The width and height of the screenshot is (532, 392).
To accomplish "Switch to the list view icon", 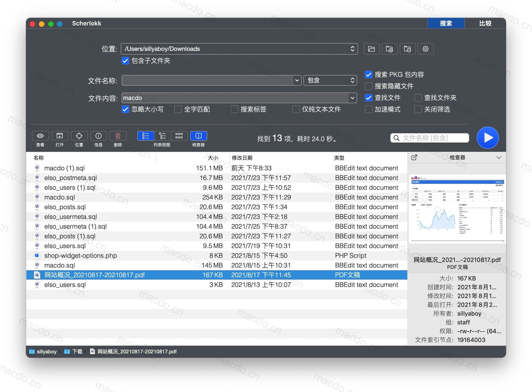I will pos(146,136).
